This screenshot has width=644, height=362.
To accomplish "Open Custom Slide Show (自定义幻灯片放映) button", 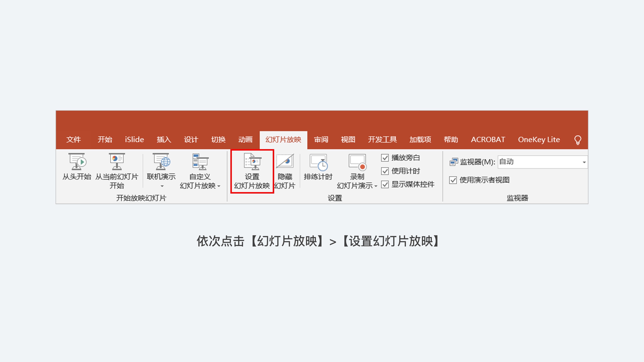I will pos(200,171).
